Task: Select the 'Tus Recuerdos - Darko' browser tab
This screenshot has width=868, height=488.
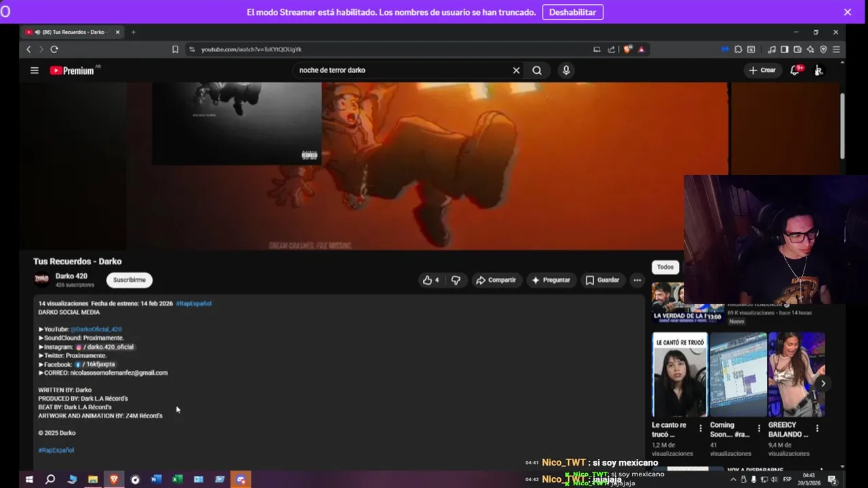Action: pos(71,32)
